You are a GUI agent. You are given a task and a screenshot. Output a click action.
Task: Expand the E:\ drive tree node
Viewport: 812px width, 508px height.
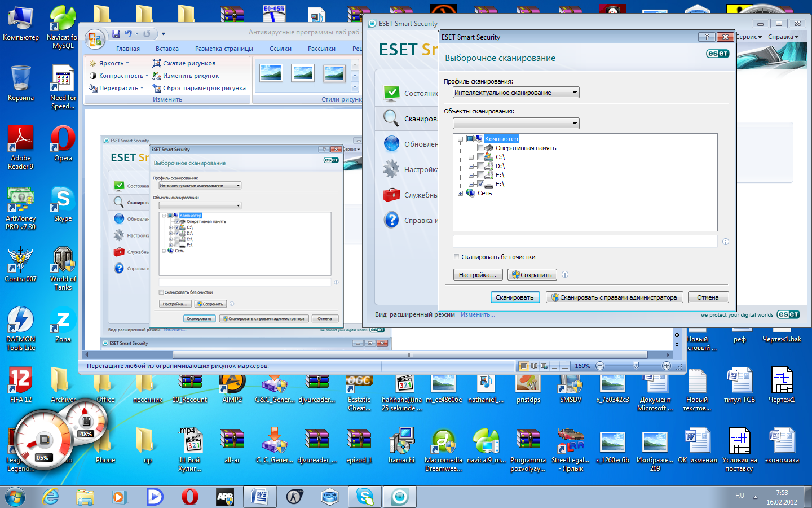[x=471, y=175]
